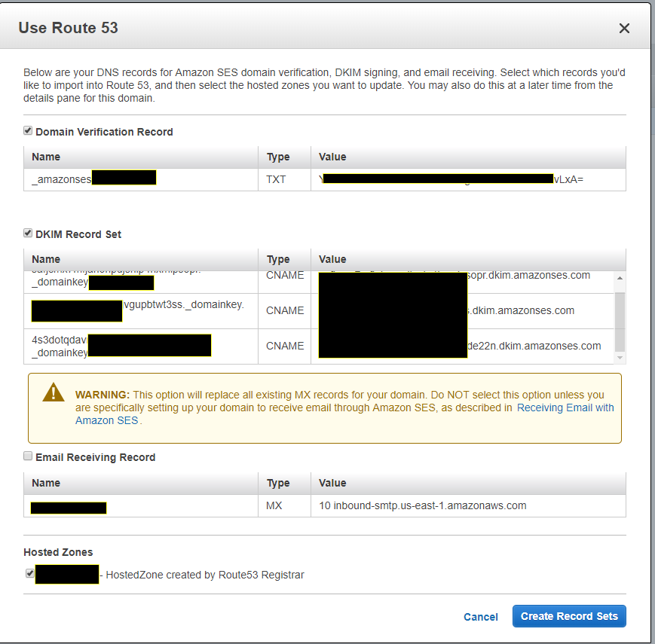Select the _amazonses name cell
Image resolution: width=655 pixels, height=644 pixels.
(x=141, y=179)
